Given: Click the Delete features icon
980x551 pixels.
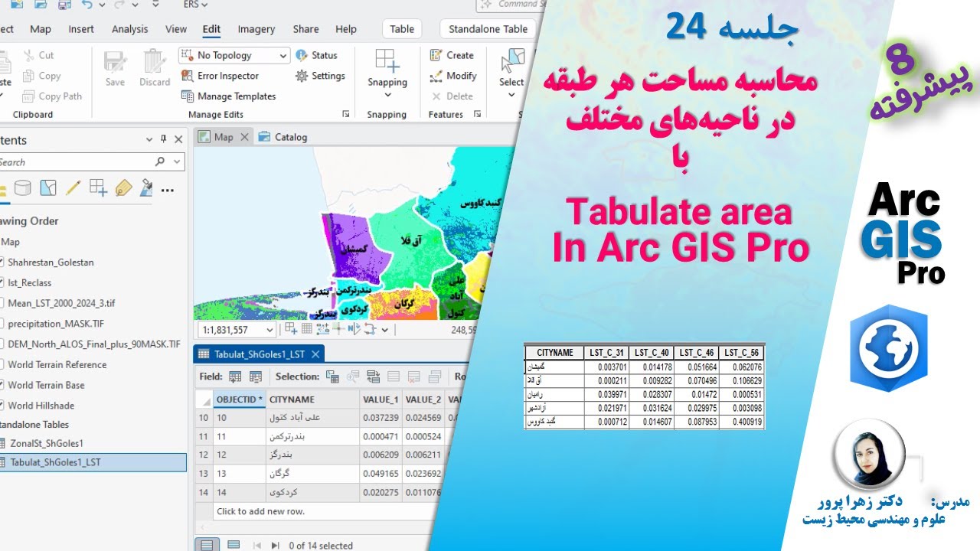Looking at the screenshot, I should pos(436,96).
